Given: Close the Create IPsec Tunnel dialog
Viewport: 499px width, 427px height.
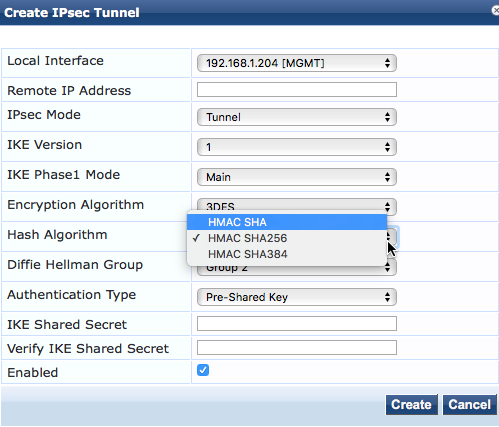Looking at the screenshot, I should pyautogui.click(x=495, y=10).
